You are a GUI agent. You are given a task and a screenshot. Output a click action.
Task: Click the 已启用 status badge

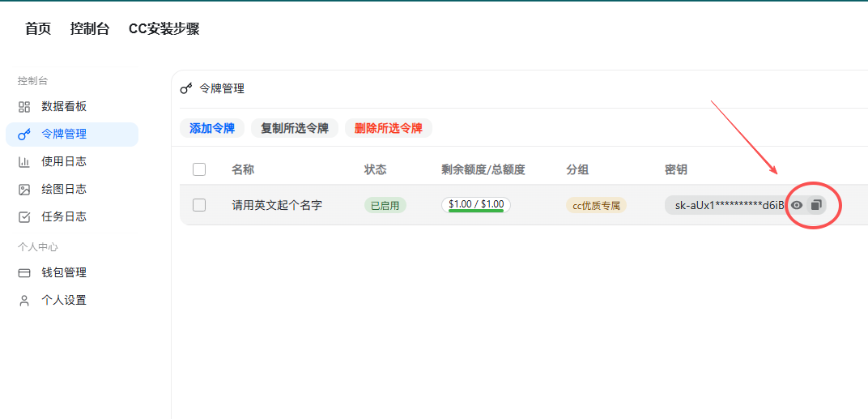[x=385, y=205]
